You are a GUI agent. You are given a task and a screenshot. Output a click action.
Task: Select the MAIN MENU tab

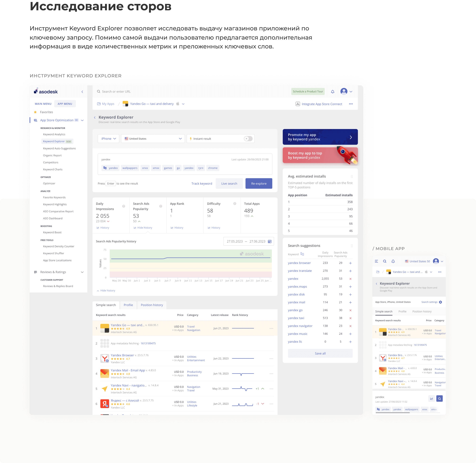(x=43, y=104)
